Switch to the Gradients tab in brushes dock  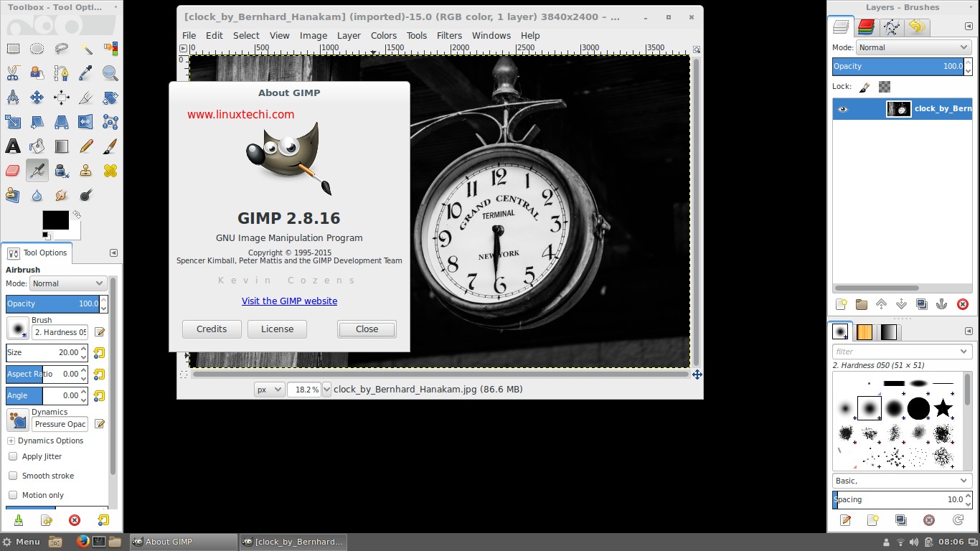[889, 331]
